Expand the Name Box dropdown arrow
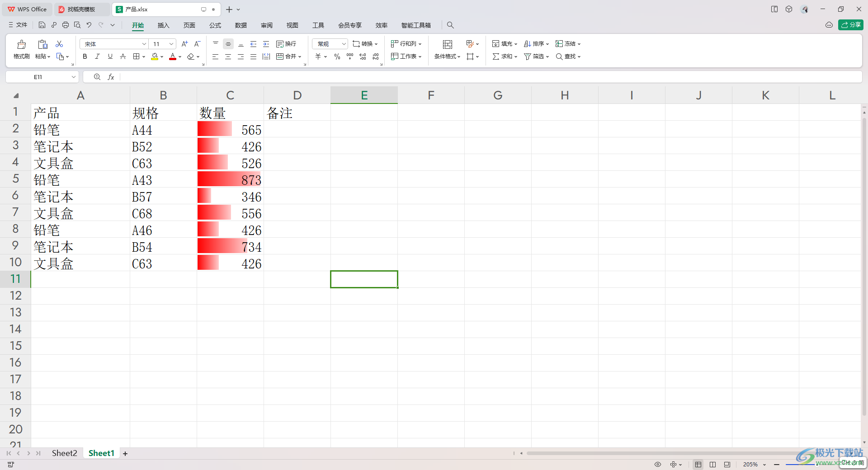The height and width of the screenshot is (470, 868). coord(73,77)
